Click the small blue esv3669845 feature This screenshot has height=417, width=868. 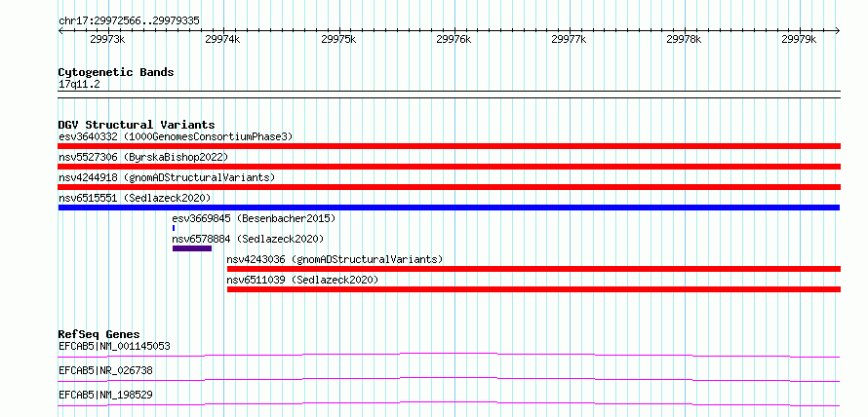coord(174,228)
